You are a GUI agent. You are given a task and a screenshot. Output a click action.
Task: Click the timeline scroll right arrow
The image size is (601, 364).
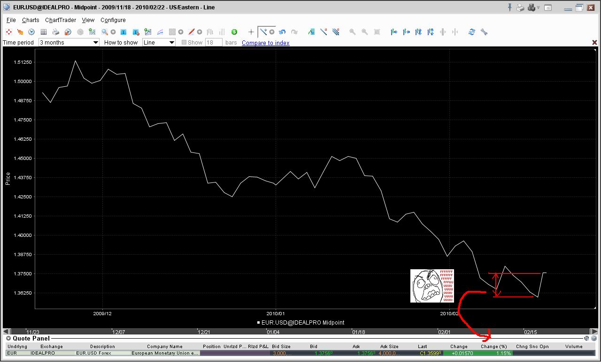594,331
